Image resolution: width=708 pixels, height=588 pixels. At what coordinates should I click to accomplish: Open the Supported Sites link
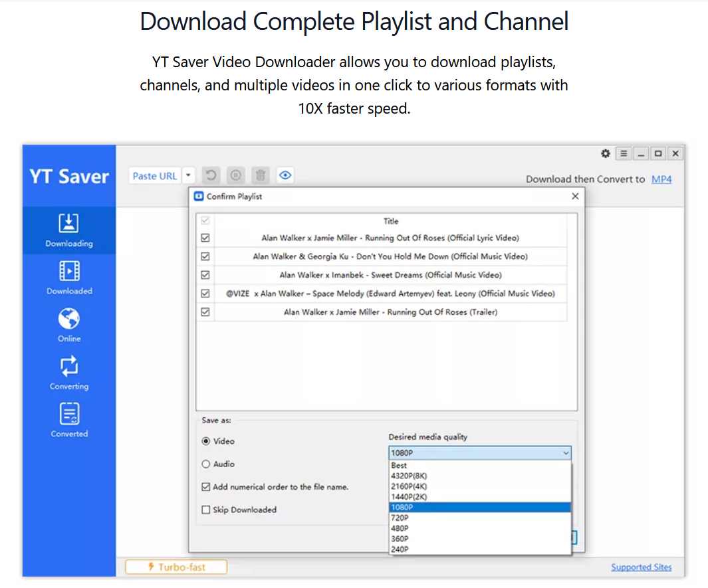tap(641, 567)
